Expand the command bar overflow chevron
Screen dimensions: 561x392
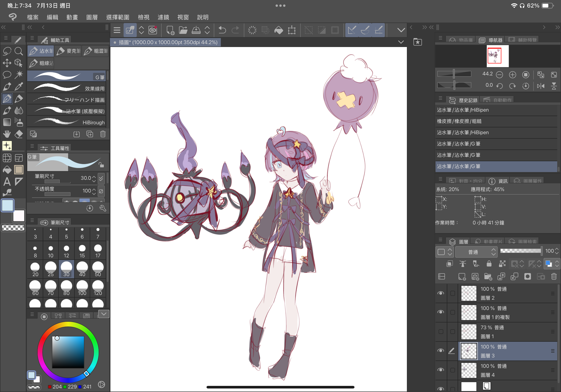(401, 30)
